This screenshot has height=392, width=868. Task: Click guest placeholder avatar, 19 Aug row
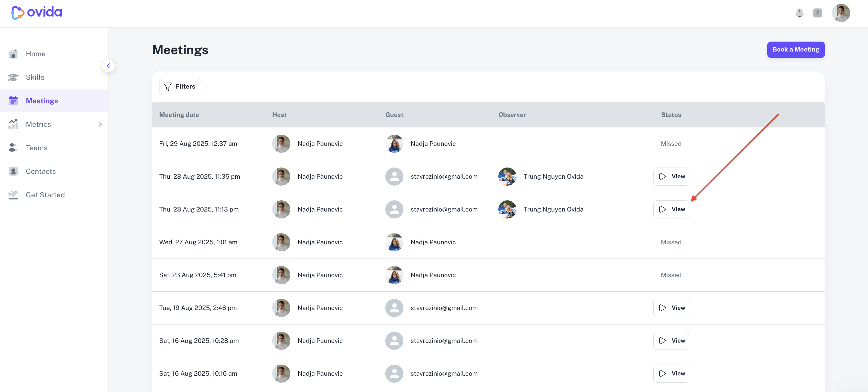tap(394, 308)
